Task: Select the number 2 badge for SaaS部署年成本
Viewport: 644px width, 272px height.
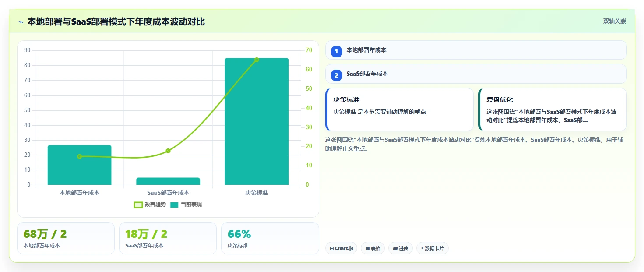Action: pyautogui.click(x=336, y=75)
